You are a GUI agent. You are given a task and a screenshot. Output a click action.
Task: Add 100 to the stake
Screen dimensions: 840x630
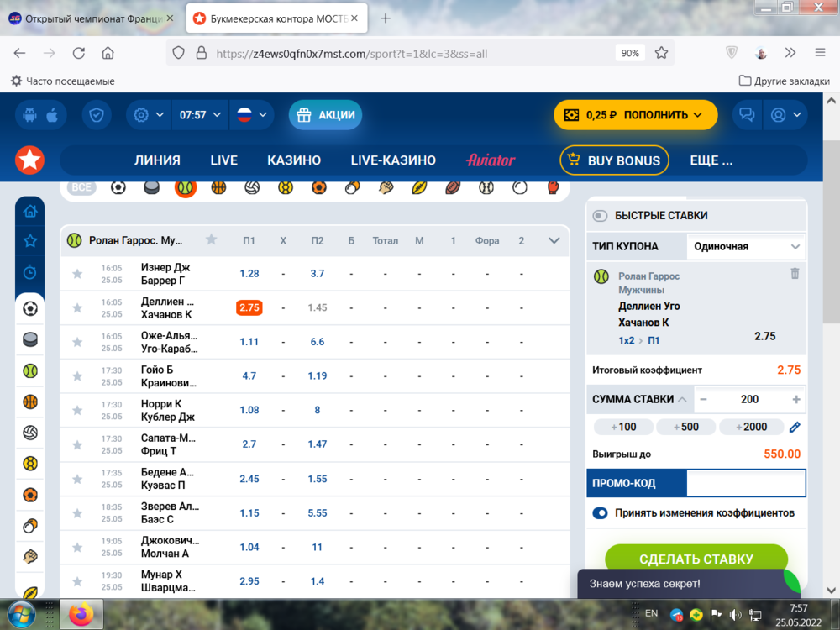623,427
